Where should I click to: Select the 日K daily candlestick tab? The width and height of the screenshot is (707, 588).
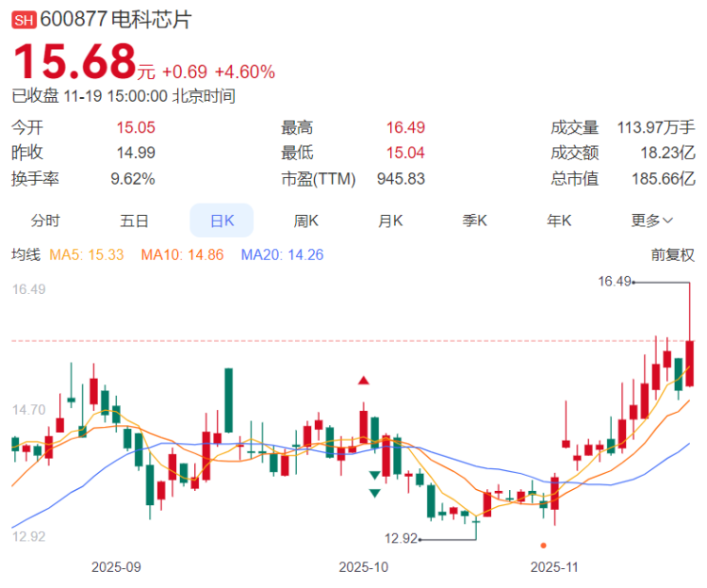coord(222,220)
